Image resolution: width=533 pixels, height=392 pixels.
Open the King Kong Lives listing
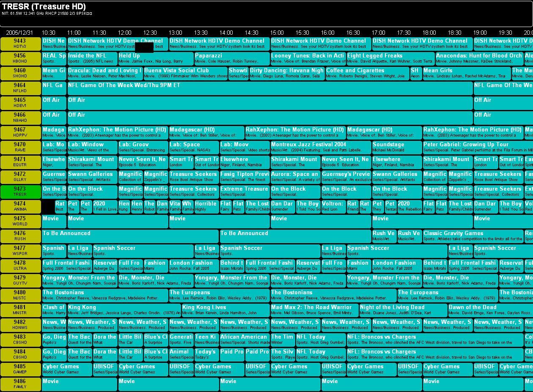(225, 310)
